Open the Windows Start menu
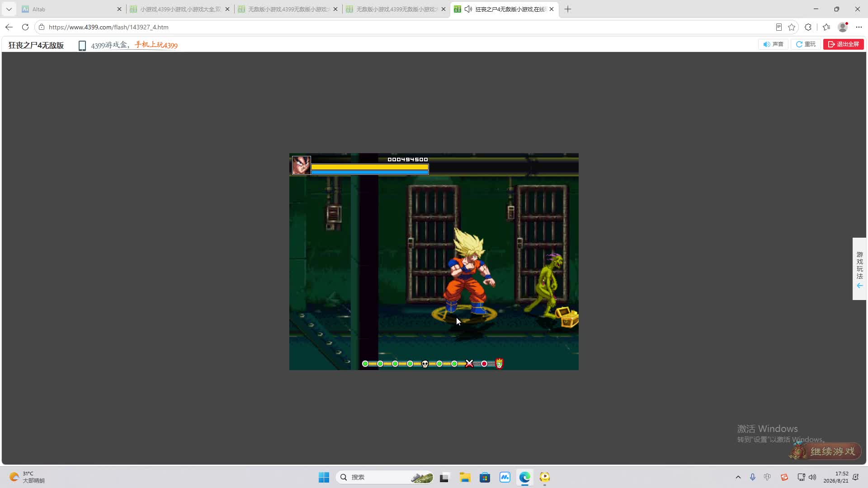Image resolution: width=868 pixels, height=488 pixels. coord(324,477)
